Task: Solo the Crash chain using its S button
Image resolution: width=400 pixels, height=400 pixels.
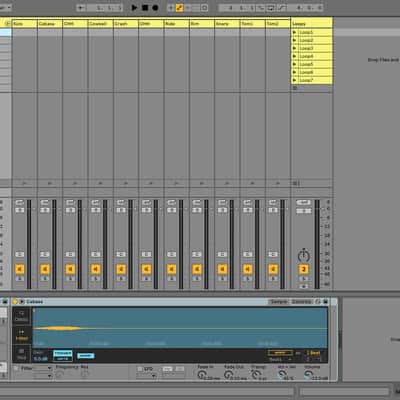Action: pyautogui.click(x=121, y=279)
